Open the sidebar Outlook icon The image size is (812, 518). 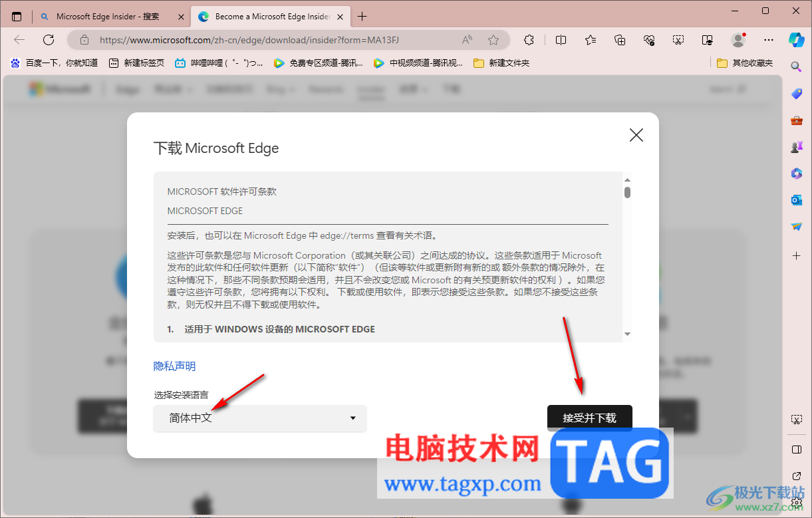click(x=796, y=200)
